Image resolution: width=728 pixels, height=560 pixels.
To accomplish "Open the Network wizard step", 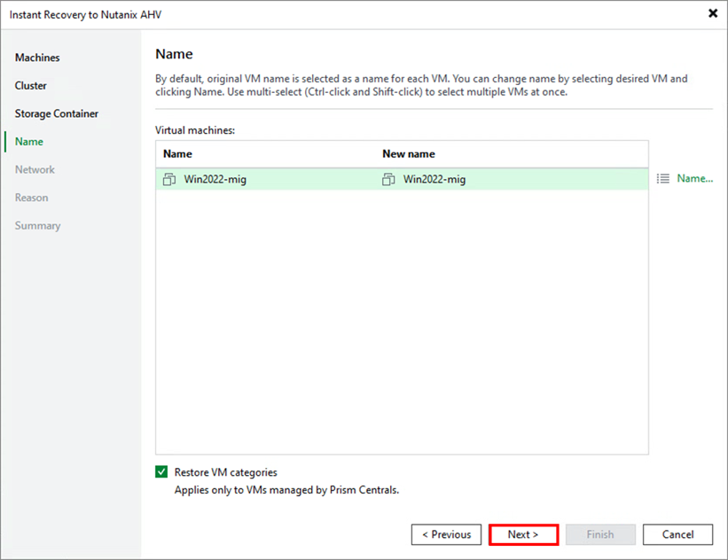I will click(x=35, y=169).
